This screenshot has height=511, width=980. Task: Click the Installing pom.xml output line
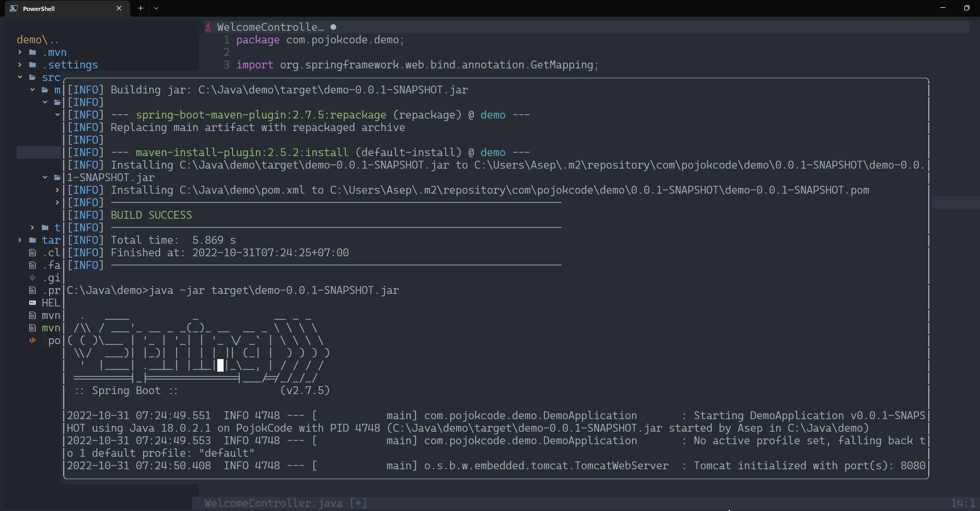point(468,190)
